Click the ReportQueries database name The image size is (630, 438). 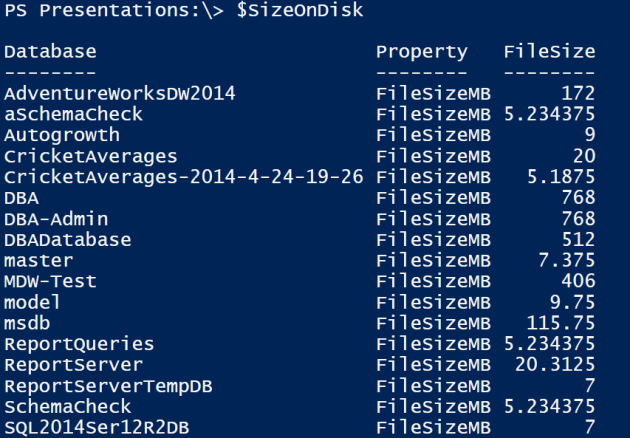pyautogui.click(x=79, y=344)
